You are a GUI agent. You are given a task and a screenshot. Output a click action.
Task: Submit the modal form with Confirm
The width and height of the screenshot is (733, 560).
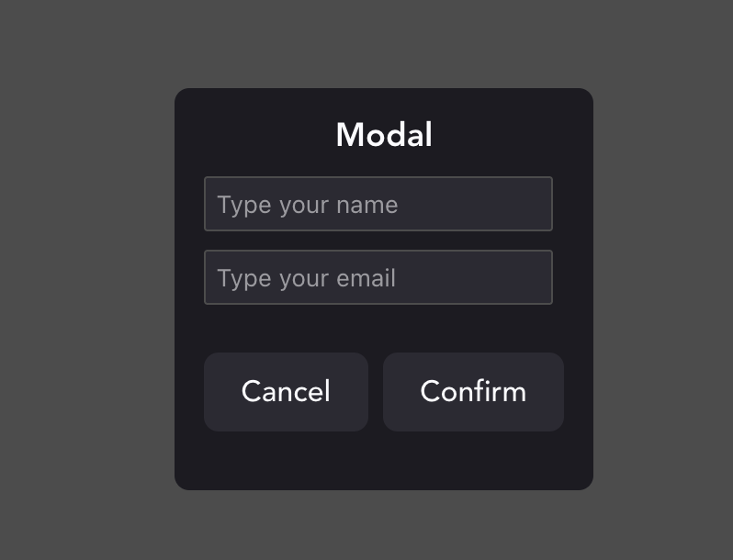[473, 392]
